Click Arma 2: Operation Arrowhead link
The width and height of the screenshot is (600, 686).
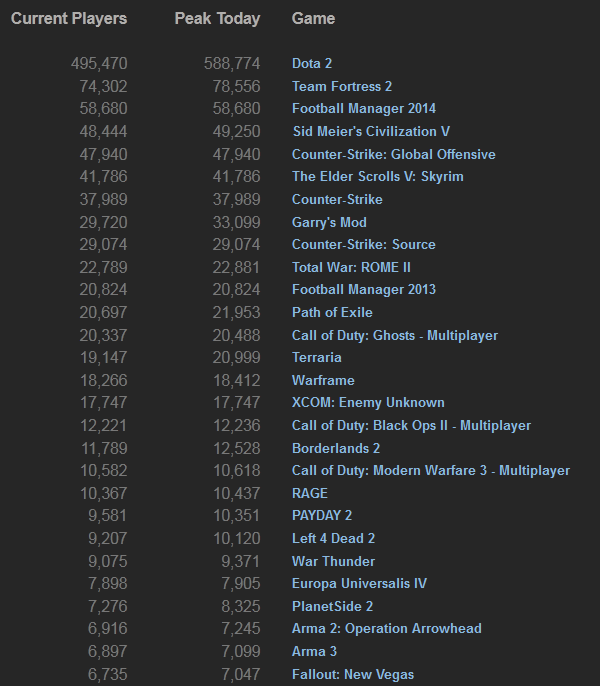tap(386, 628)
